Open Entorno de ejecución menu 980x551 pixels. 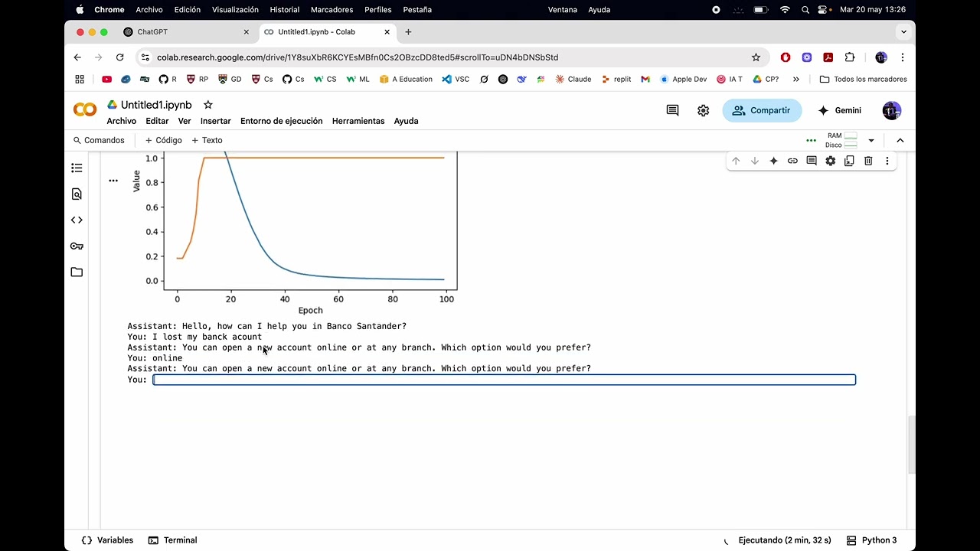click(x=281, y=121)
